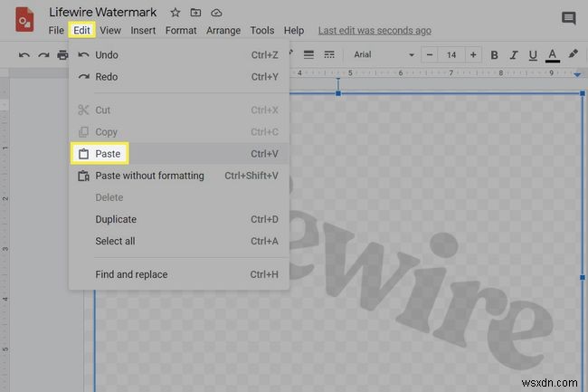Click the font size field showing 14
Viewport: 588px width, 392px height.
[x=451, y=54]
